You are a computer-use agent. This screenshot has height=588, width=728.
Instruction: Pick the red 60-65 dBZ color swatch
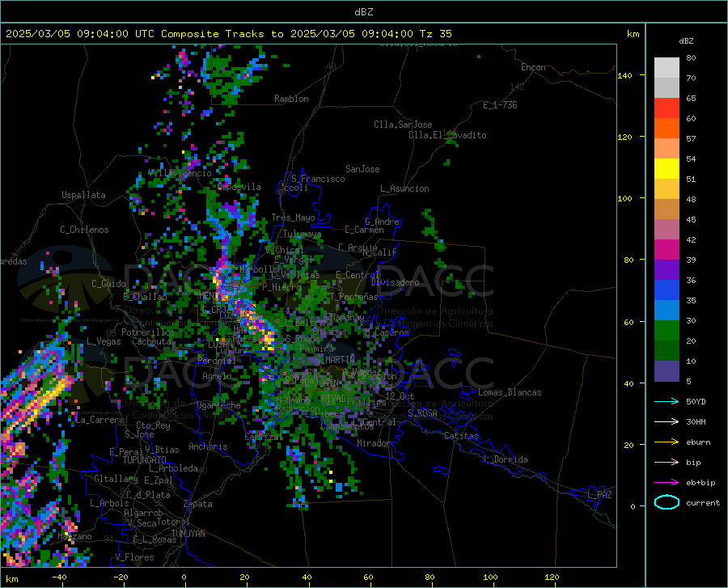tap(667, 108)
